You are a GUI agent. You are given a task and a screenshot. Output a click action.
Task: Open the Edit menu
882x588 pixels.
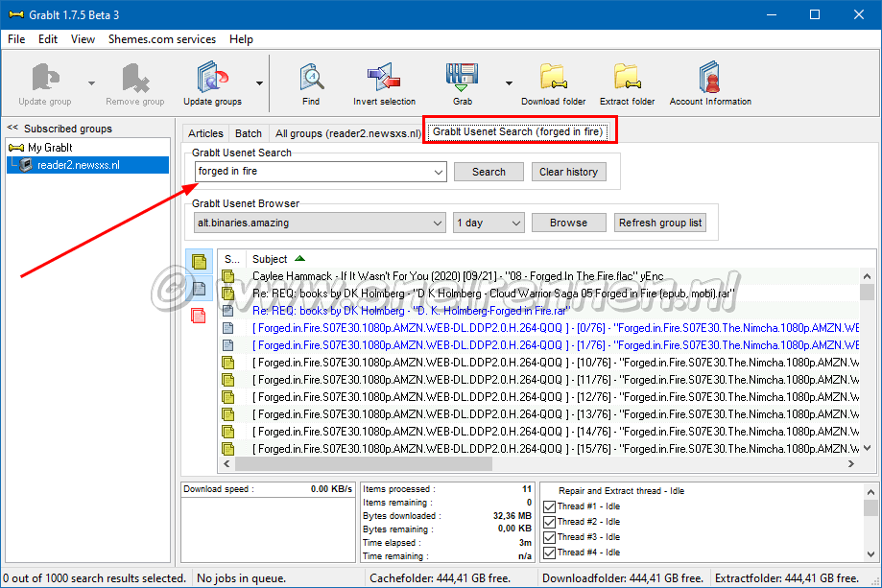[48, 39]
